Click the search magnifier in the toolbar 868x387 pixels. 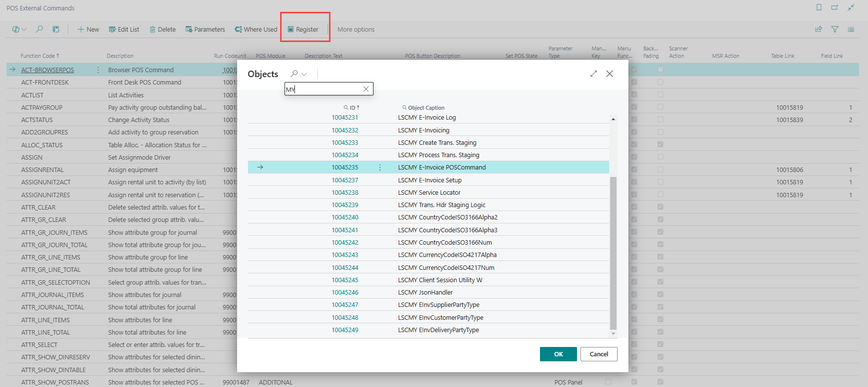(39, 30)
